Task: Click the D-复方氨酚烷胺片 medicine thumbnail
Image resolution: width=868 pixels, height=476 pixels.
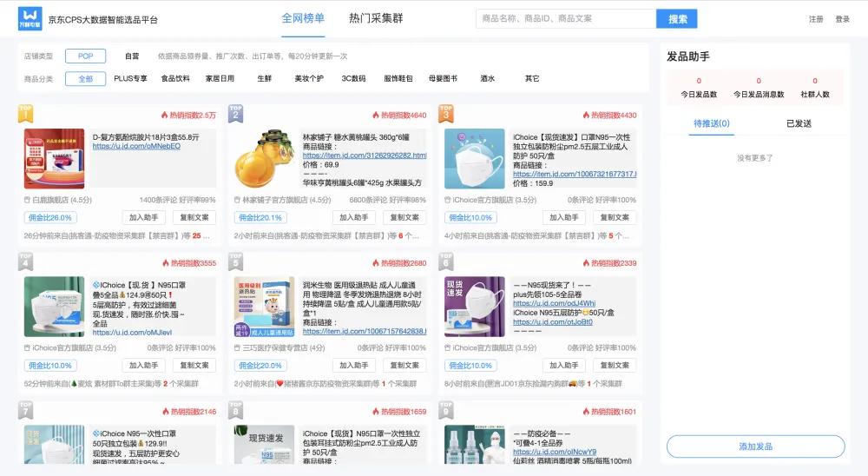Action: click(54, 159)
